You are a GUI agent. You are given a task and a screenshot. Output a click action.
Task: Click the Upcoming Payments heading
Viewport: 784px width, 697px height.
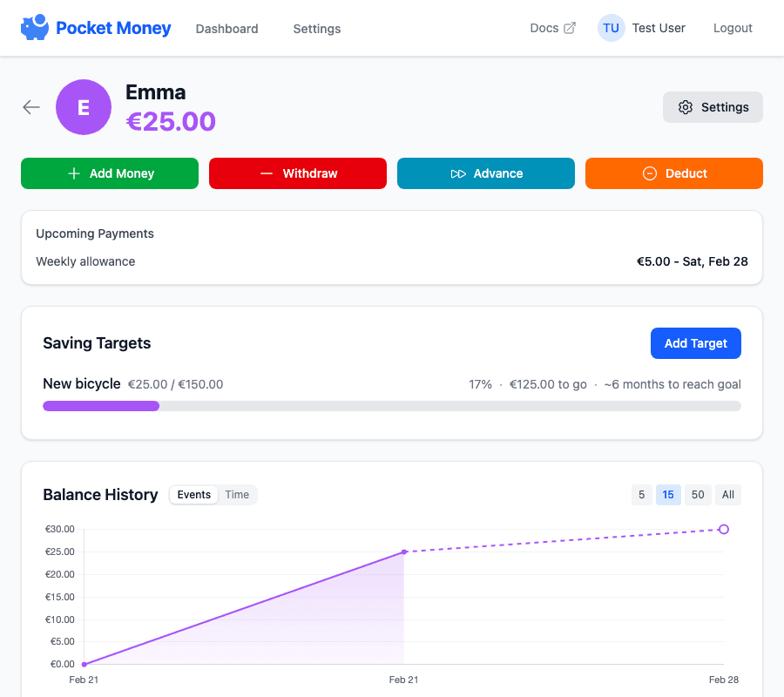pyautogui.click(x=95, y=233)
